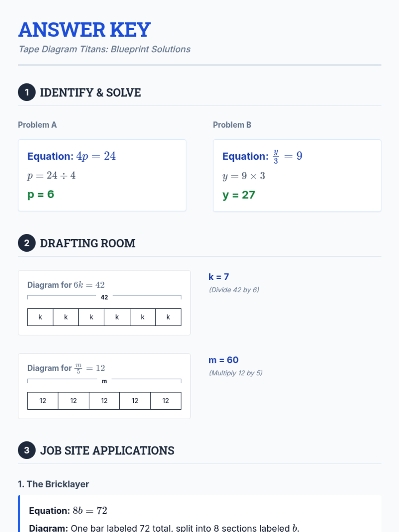Click the section 2 number badge

click(x=27, y=243)
